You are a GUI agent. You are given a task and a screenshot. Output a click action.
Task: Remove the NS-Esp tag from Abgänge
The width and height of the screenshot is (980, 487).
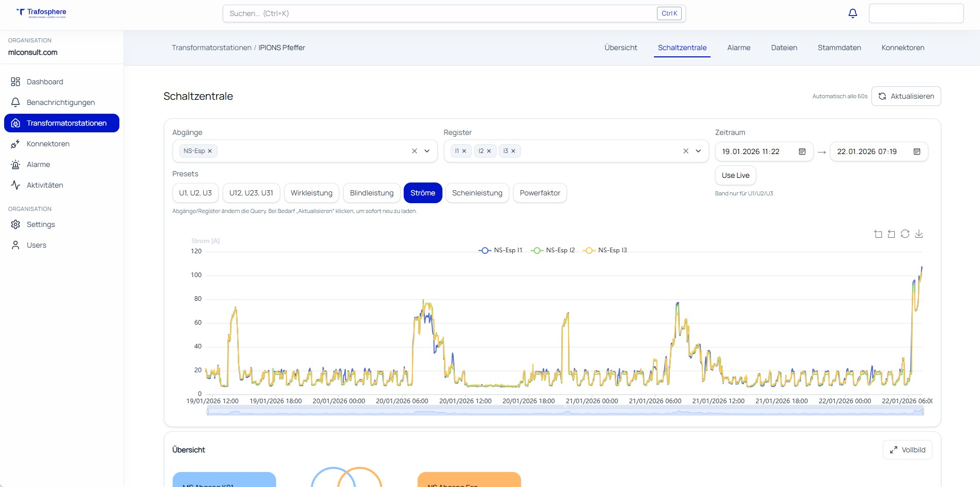[210, 151]
